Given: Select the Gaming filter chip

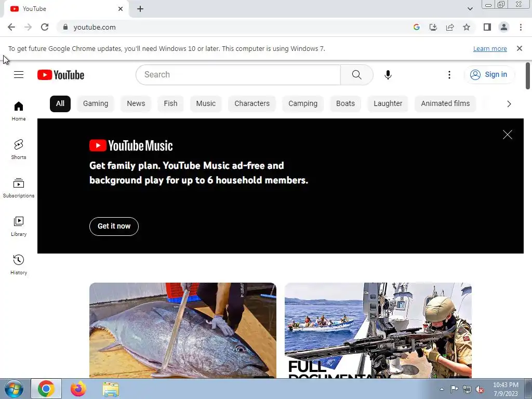Looking at the screenshot, I should coord(96,104).
